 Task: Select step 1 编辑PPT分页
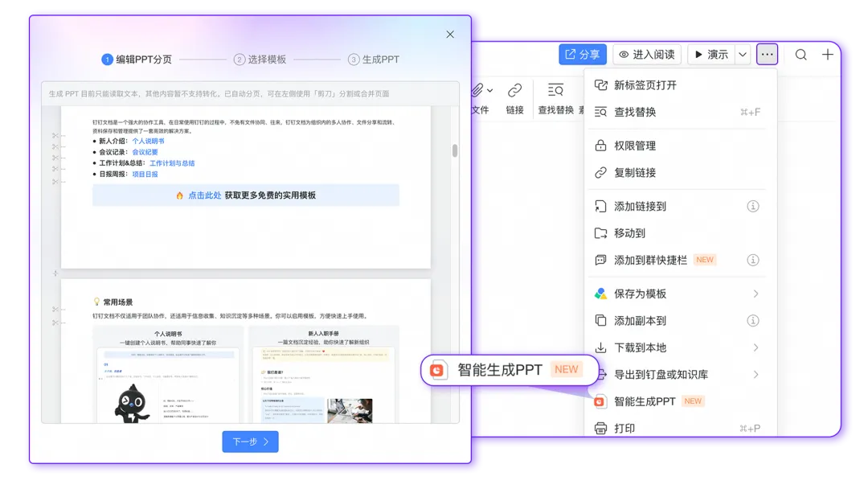point(137,60)
